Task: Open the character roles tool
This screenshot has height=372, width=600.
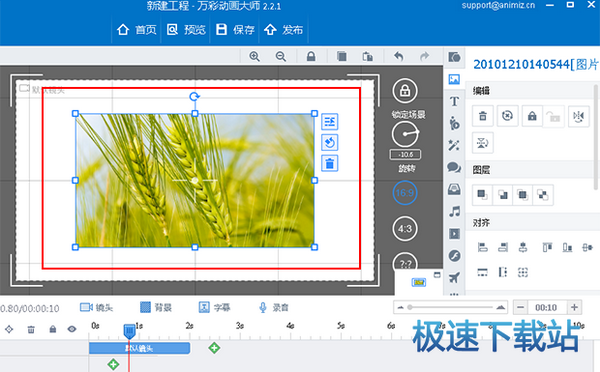Action: click(x=454, y=123)
